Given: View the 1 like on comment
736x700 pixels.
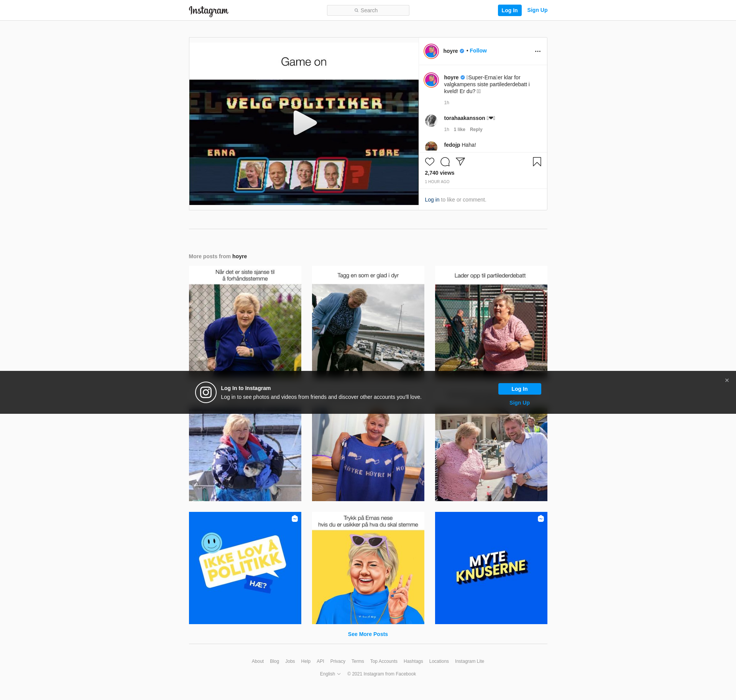Looking at the screenshot, I should click(459, 130).
